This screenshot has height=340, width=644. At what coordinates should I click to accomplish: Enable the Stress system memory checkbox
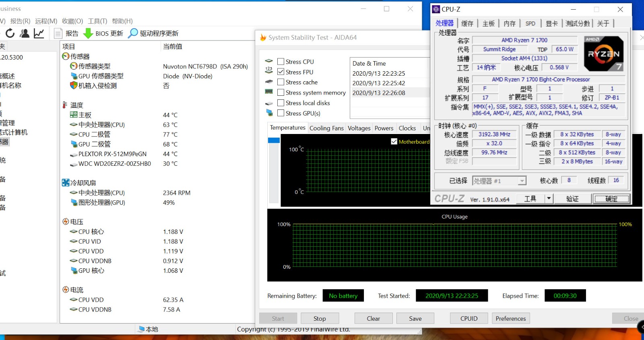click(281, 93)
